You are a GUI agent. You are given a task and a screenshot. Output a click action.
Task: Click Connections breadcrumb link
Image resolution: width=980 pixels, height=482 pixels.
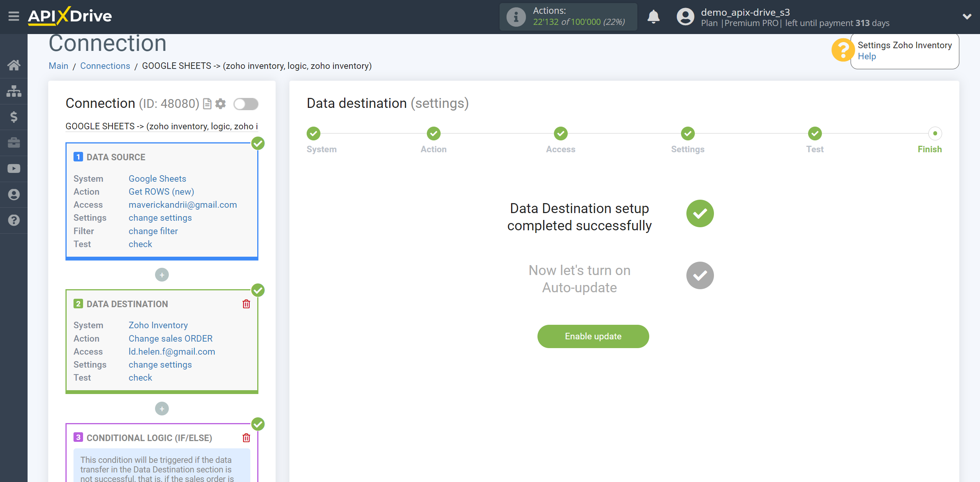point(105,66)
